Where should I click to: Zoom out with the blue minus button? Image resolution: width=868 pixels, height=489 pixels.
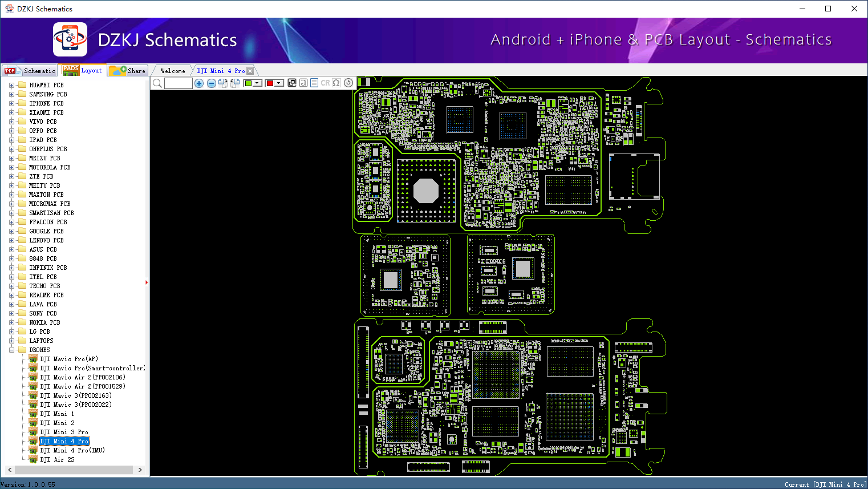pos(211,83)
